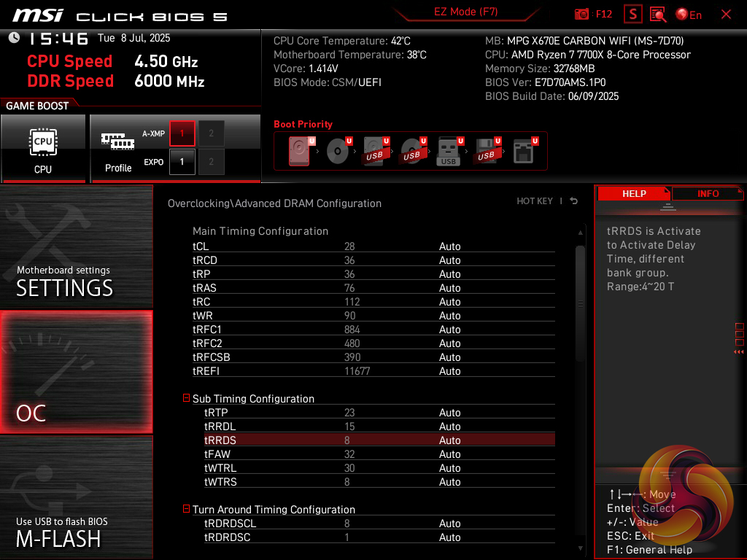Select the tRCD Auto value field

point(449,260)
